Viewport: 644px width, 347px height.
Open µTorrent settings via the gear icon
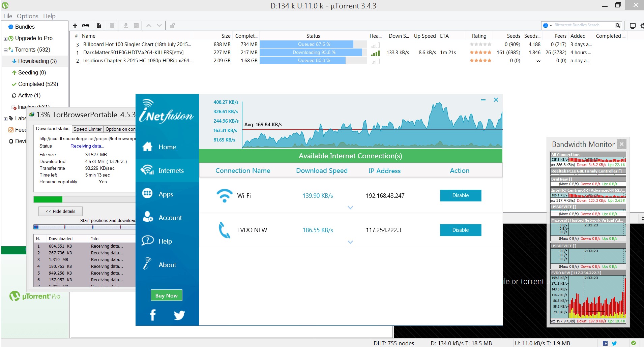pos(642,25)
